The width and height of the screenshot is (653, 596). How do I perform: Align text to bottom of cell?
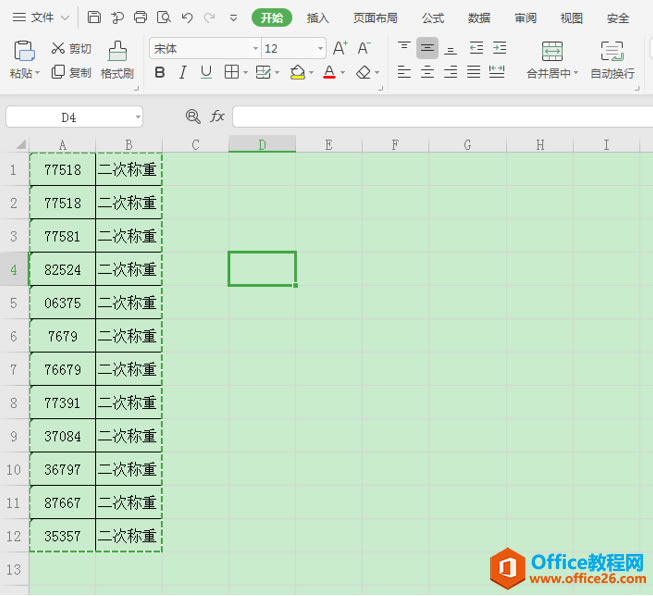pos(450,49)
